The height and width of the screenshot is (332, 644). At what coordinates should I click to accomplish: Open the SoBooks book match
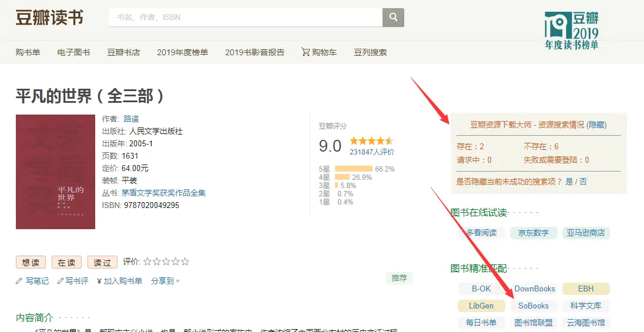(x=534, y=306)
